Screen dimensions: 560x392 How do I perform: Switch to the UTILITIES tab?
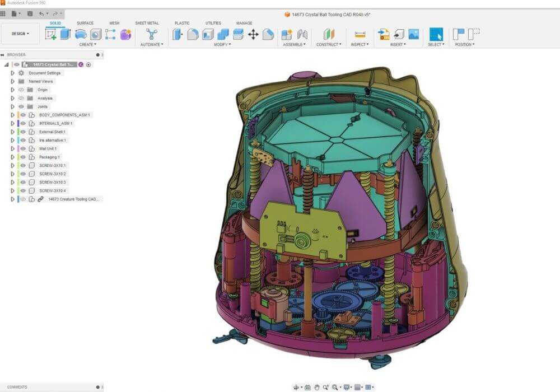(x=213, y=23)
